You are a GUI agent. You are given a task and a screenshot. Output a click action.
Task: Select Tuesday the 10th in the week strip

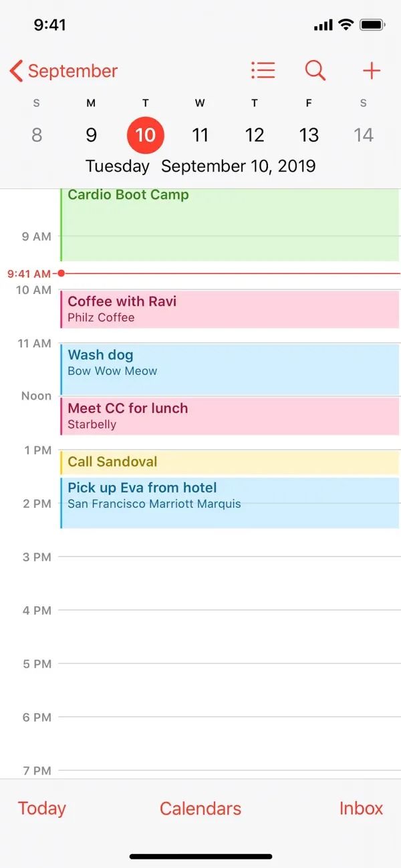coord(145,134)
